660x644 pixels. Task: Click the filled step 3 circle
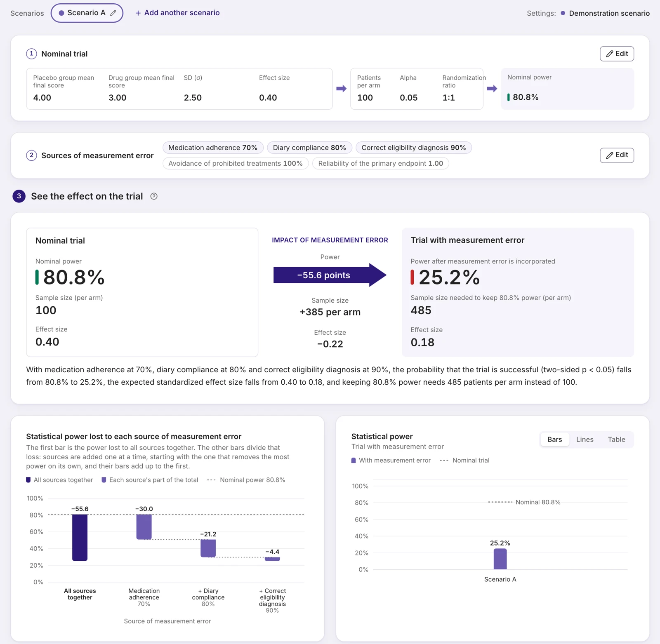(19, 196)
